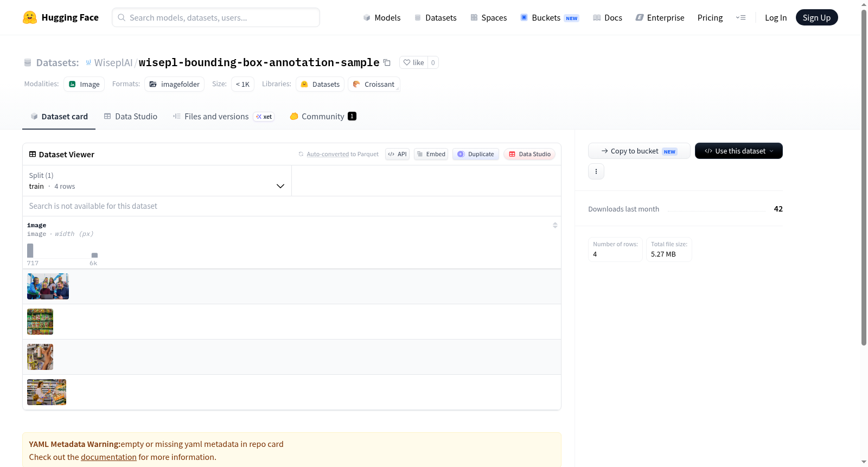The width and height of the screenshot is (868, 467).
Task: Select the Datasets library tag
Action: (320, 84)
